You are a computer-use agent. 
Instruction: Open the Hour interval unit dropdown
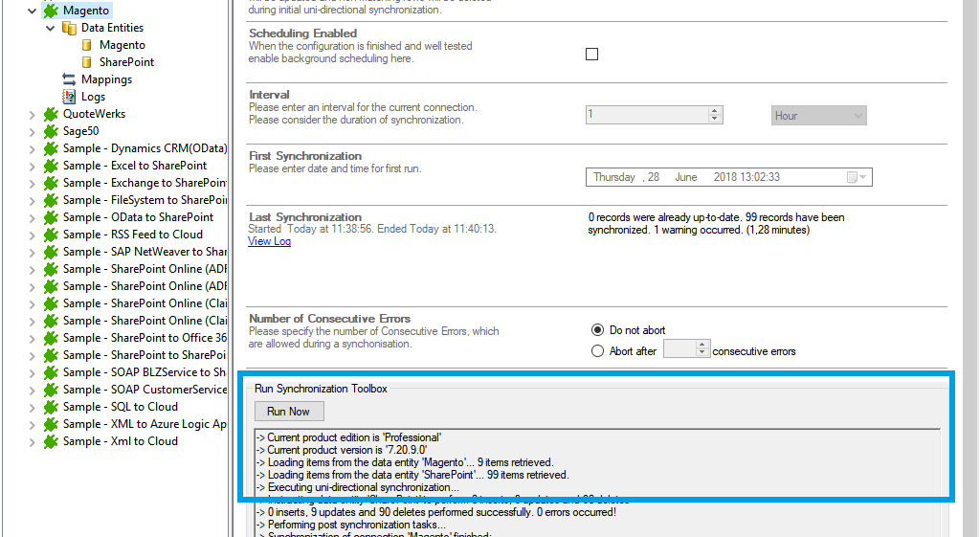tap(818, 116)
